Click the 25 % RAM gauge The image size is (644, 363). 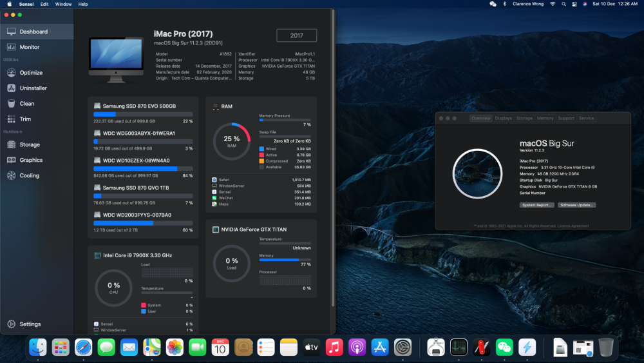click(232, 141)
